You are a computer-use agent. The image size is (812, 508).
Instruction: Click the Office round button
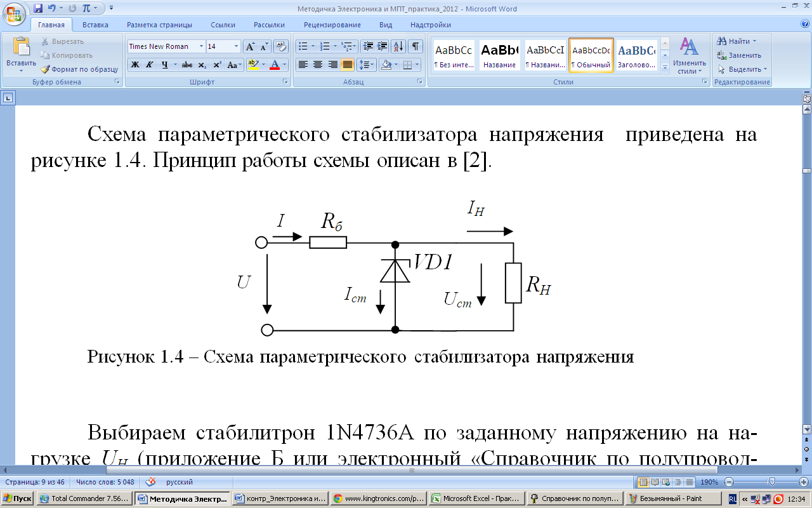[x=14, y=13]
